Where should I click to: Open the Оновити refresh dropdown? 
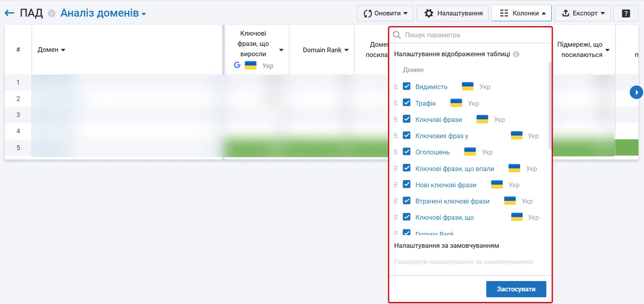point(385,13)
